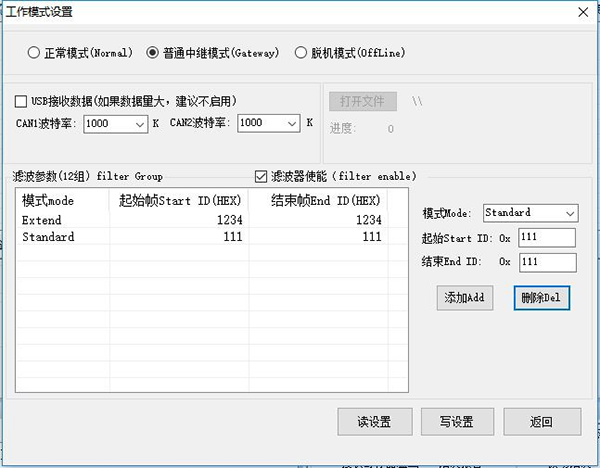Screen dimensions: 600x468
Task: Close the 工作模式设置 dialog window
Action: coord(582,12)
